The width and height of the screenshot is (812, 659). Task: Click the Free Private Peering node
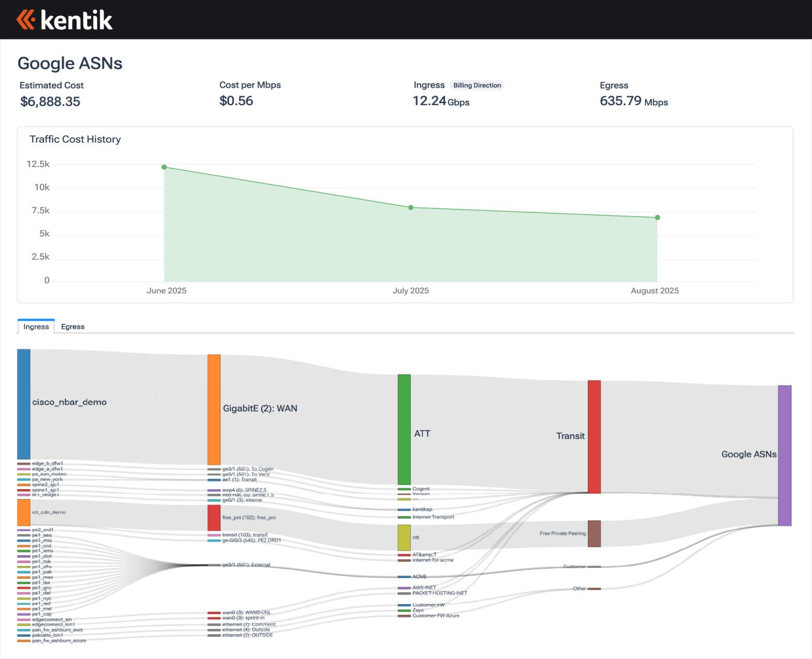[x=594, y=534]
